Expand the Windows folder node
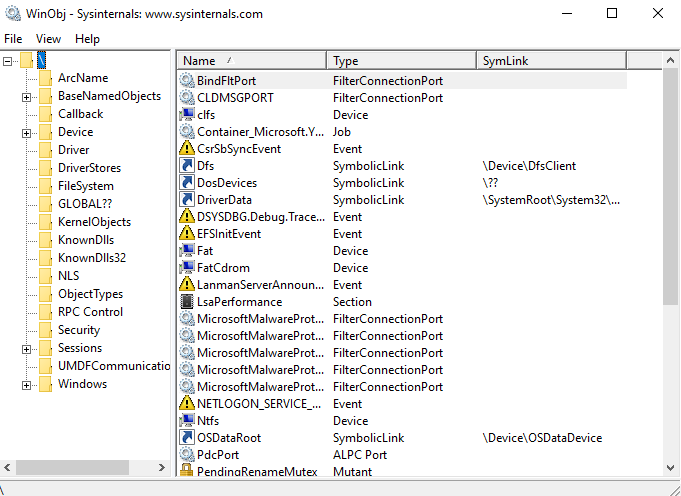681x496 pixels. pos(26,385)
